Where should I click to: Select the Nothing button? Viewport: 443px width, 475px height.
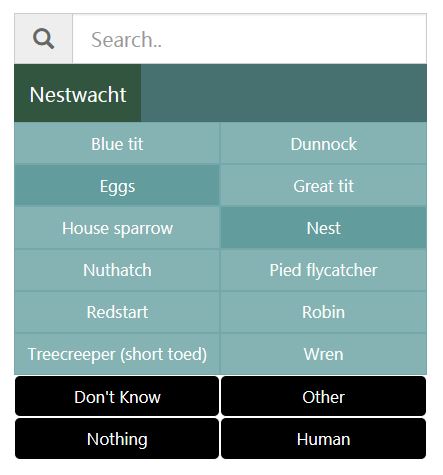(x=117, y=439)
